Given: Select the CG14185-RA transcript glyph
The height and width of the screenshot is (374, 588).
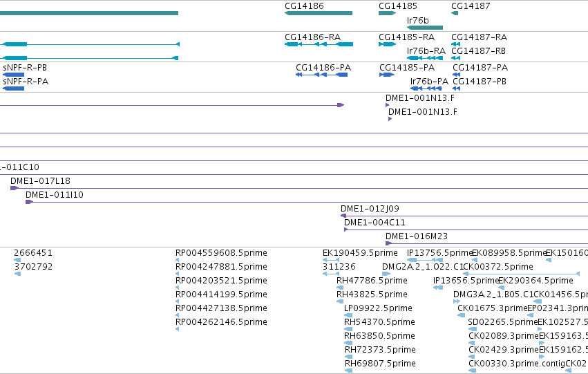Looking at the screenshot, I should (x=388, y=44).
